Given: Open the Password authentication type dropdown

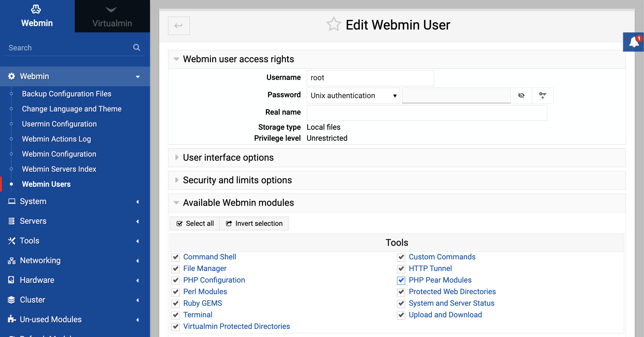Looking at the screenshot, I should [353, 96].
